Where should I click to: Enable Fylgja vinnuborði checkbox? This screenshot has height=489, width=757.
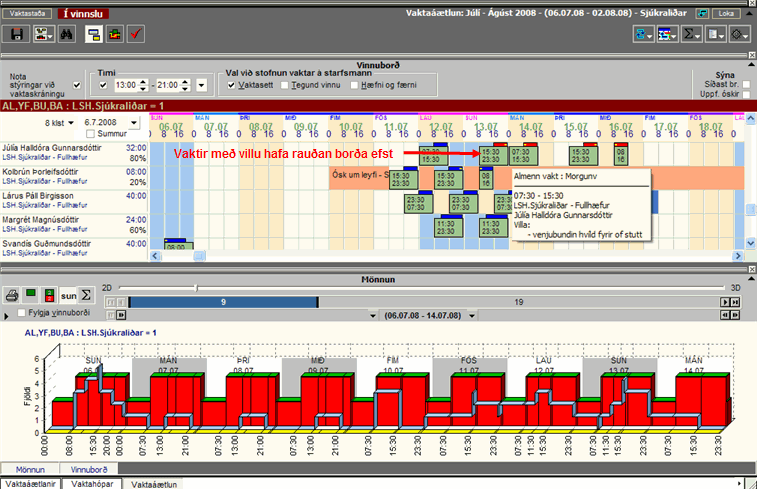(21, 313)
